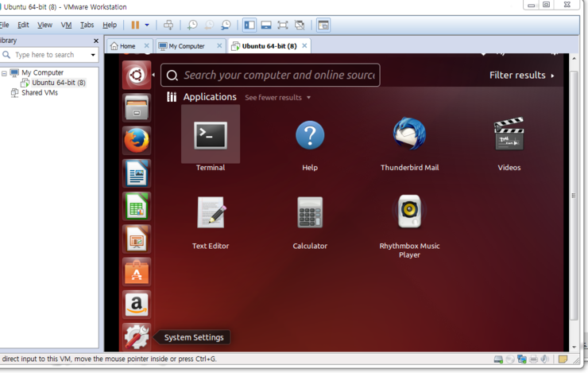Click the CD/DVD status bar icon
The height and width of the screenshot is (373, 588).
[x=510, y=359]
